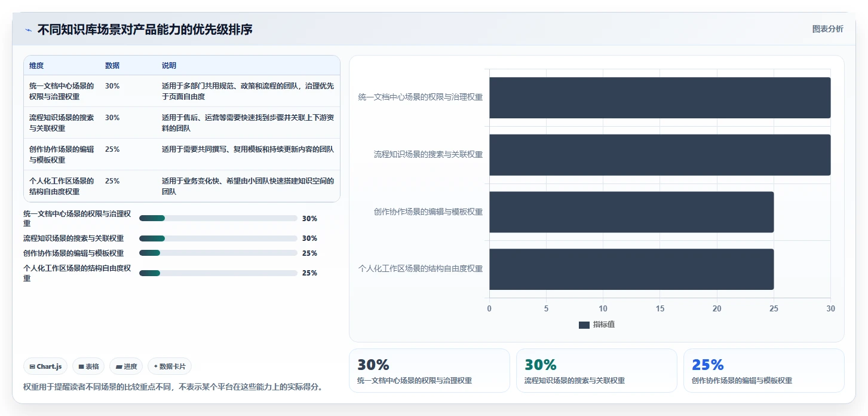This screenshot has width=868, height=416.
Task: Click table cell 创作协作场景的编辑与模板权重
Action: [x=62, y=154]
